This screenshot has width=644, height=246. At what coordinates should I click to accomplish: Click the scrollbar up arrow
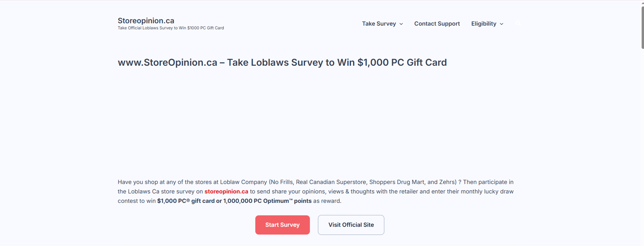tap(642, 2)
